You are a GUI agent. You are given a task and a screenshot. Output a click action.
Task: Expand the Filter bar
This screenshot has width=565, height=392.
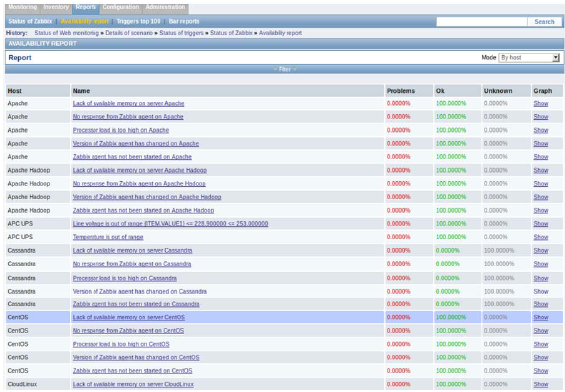(284, 69)
